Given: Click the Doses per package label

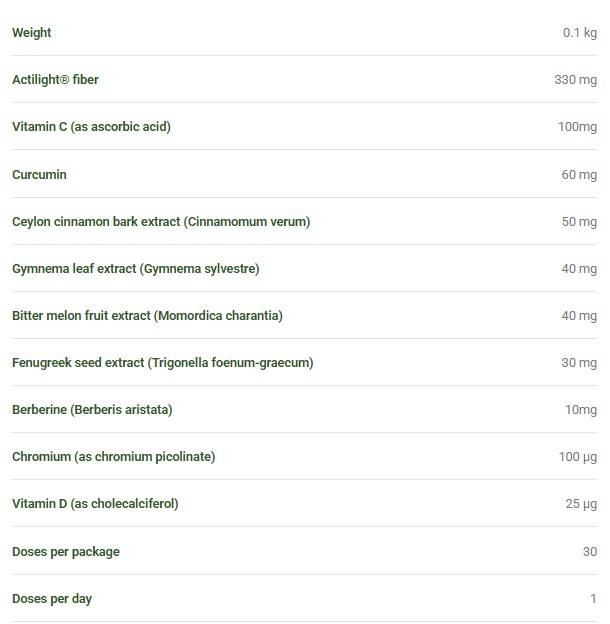Looking at the screenshot, I should pos(66,552).
